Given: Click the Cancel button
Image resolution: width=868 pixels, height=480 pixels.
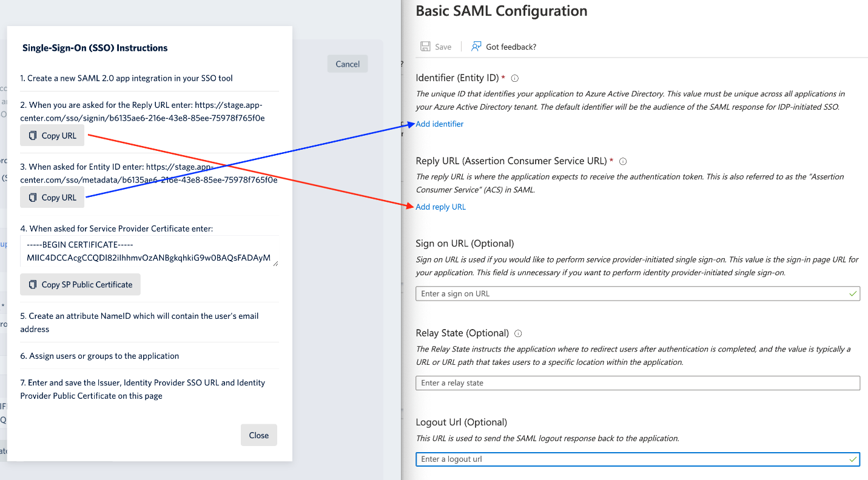Looking at the screenshot, I should click(347, 63).
